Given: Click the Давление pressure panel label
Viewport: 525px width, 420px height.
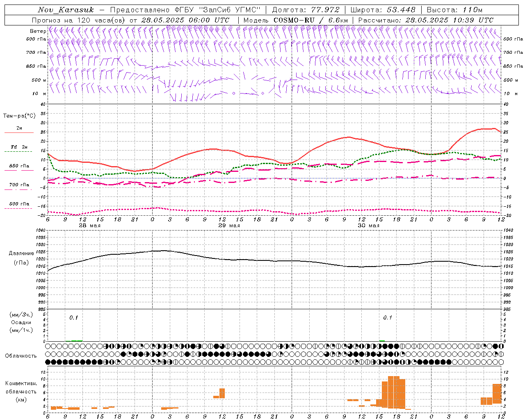Looking at the screenshot, I should (21, 253).
